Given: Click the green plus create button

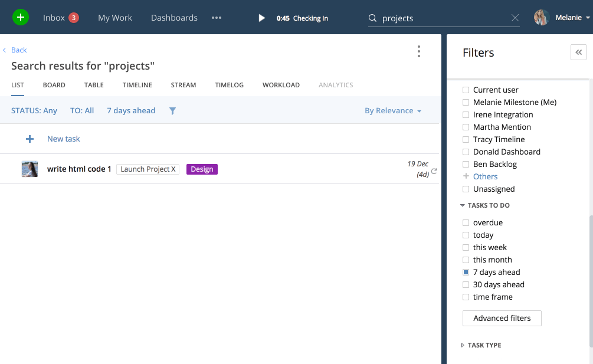Looking at the screenshot, I should (21, 18).
